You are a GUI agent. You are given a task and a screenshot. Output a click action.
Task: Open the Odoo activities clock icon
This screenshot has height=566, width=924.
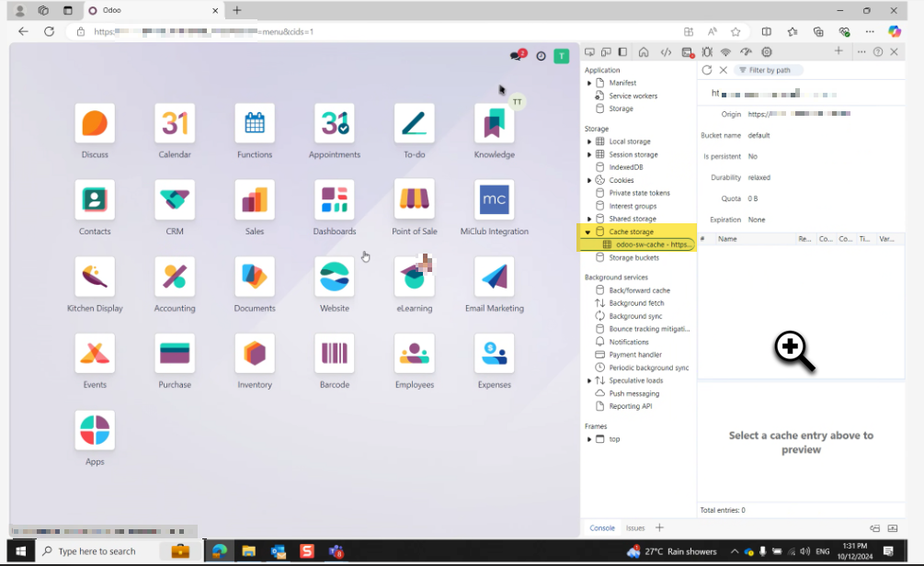click(x=541, y=56)
